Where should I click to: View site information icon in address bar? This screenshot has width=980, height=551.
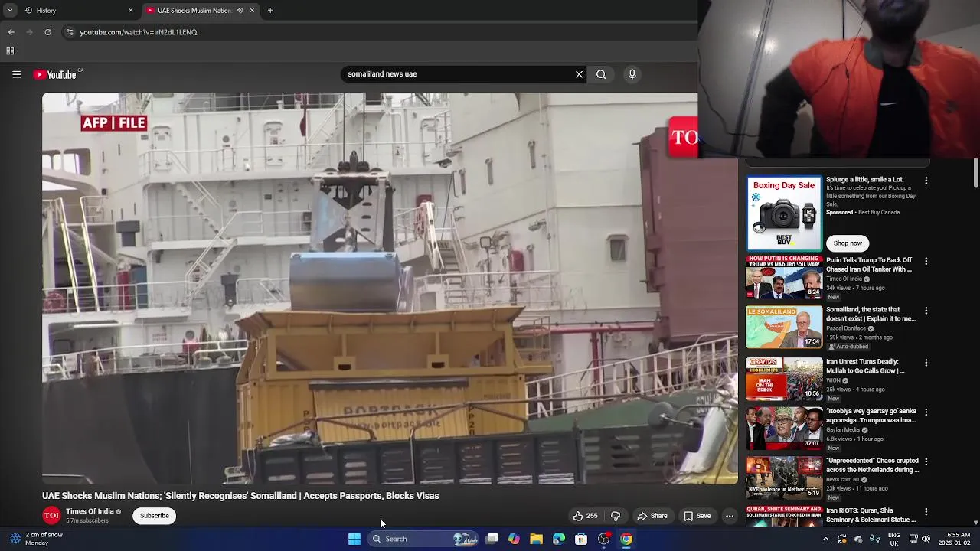tap(70, 32)
